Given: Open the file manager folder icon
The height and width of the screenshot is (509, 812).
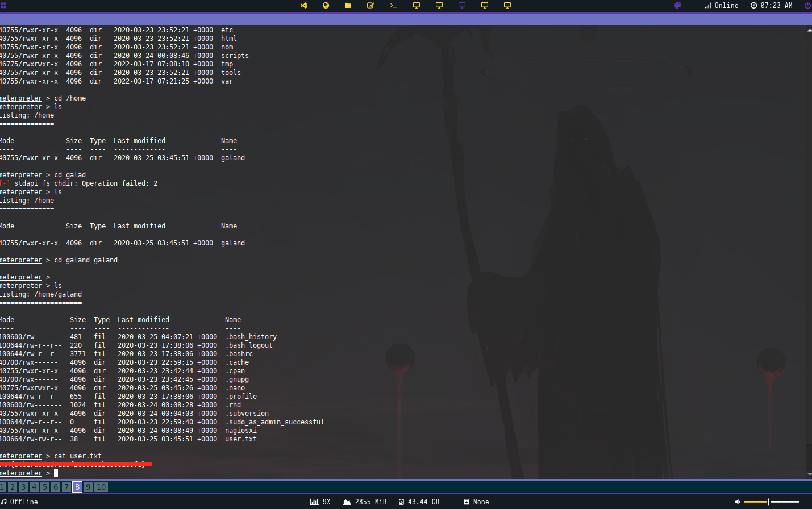Looking at the screenshot, I should click(348, 5).
